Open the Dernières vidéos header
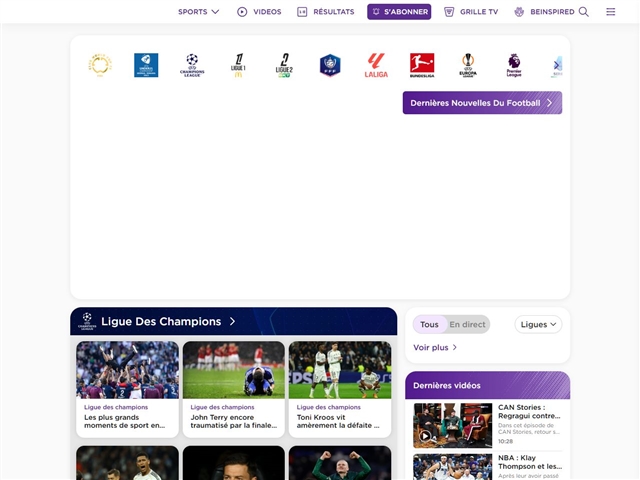 pos(487,385)
